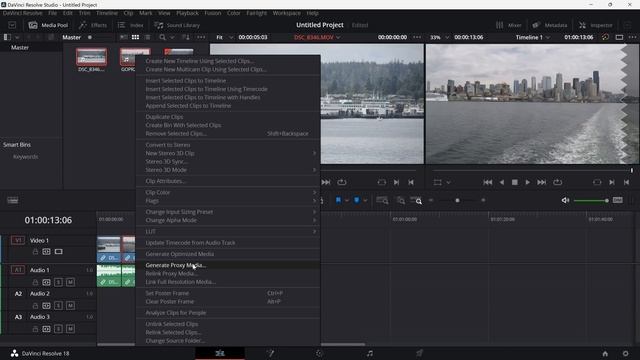Open the Inspector panel
Viewport: 640px width, 360px height.
coord(596,25)
